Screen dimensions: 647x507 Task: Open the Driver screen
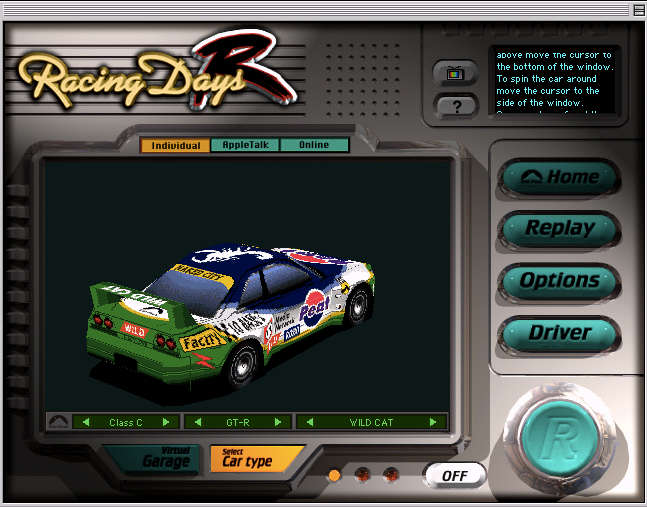[x=559, y=333]
